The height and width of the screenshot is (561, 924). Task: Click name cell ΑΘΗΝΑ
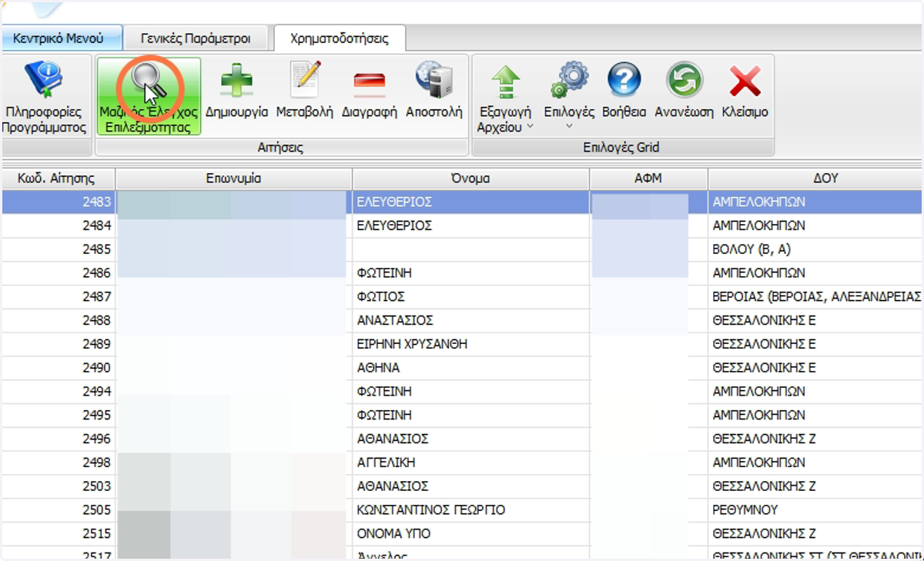(x=471, y=368)
